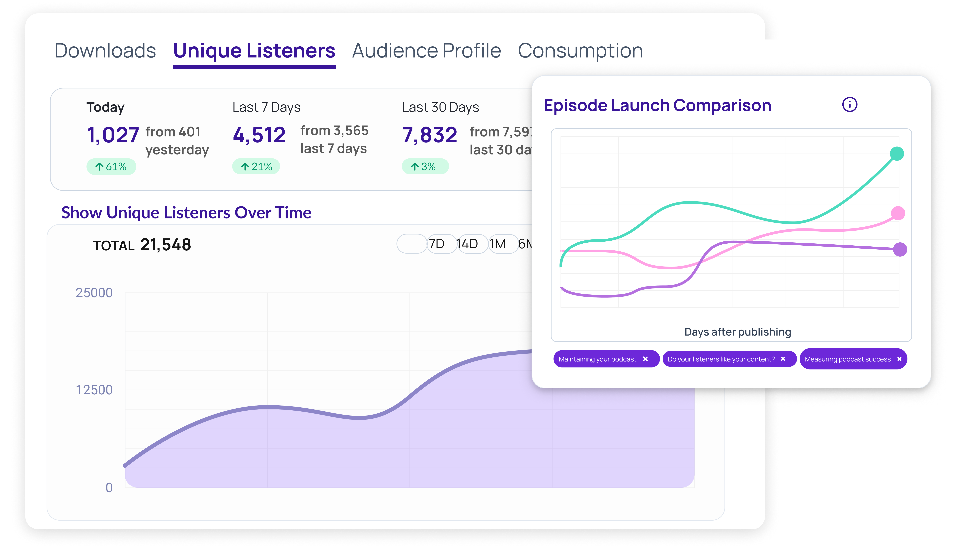The width and height of the screenshot is (960, 560).
Task: Switch to the Audience Profile tab
Action: [x=426, y=51]
